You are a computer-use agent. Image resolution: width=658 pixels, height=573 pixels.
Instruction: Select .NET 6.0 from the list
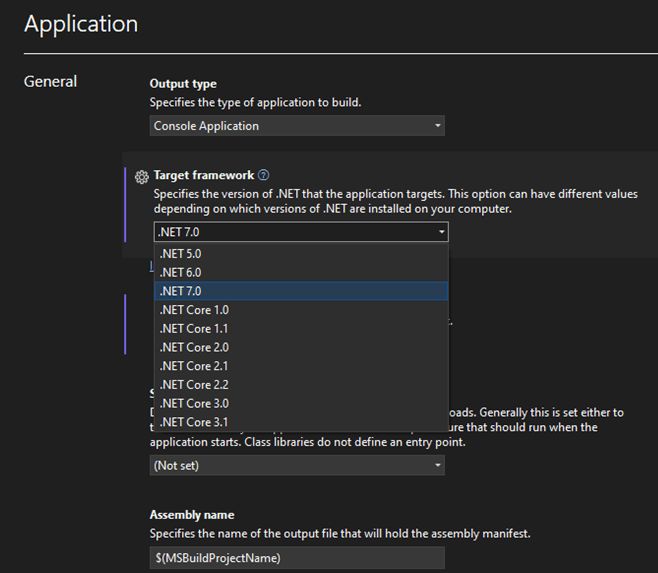coord(301,272)
